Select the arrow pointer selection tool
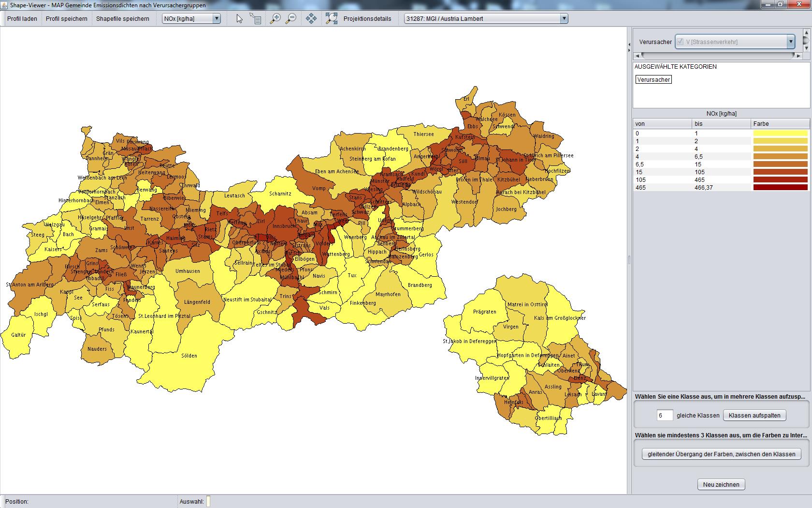This screenshot has width=812, height=508. tap(239, 19)
